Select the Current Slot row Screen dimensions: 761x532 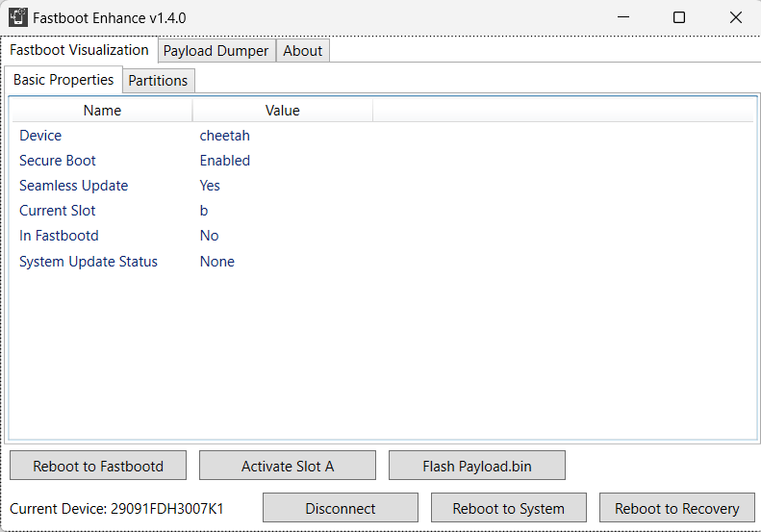pyautogui.click(x=58, y=211)
